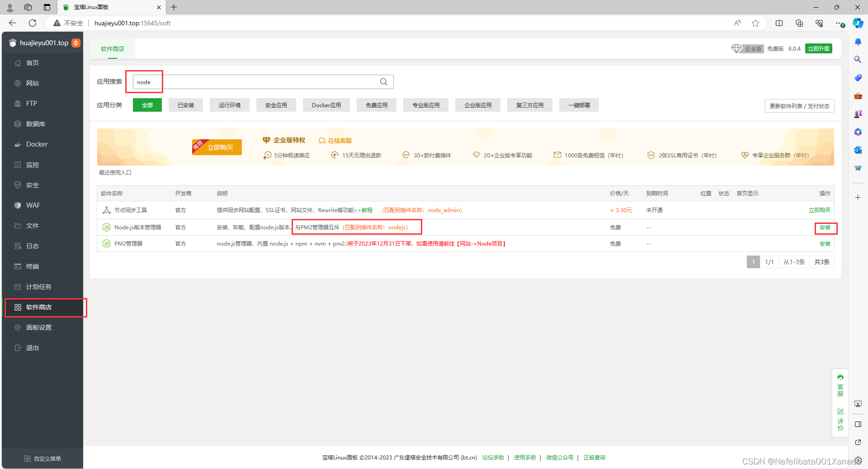The image size is (868, 469).
Task: Click the browser profile avatar icon
Action: pos(10,7)
